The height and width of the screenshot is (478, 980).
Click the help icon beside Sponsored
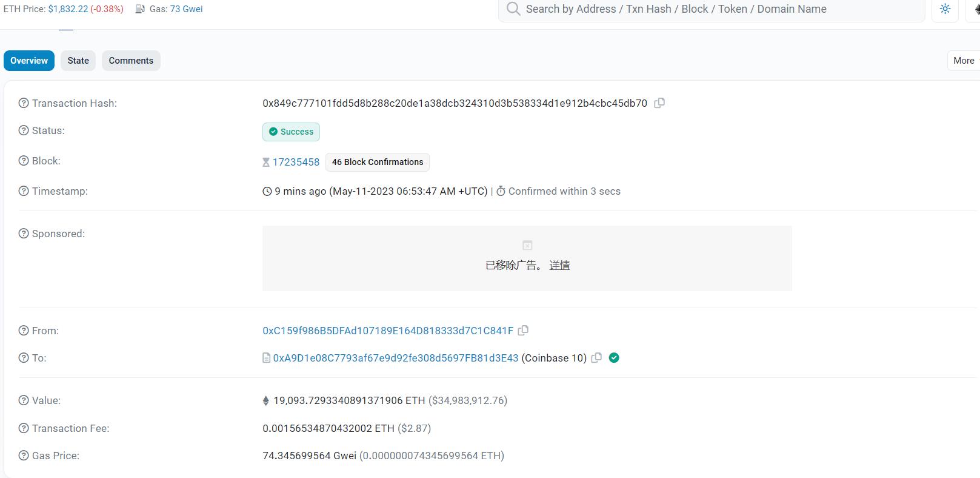pyautogui.click(x=24, y=234)
